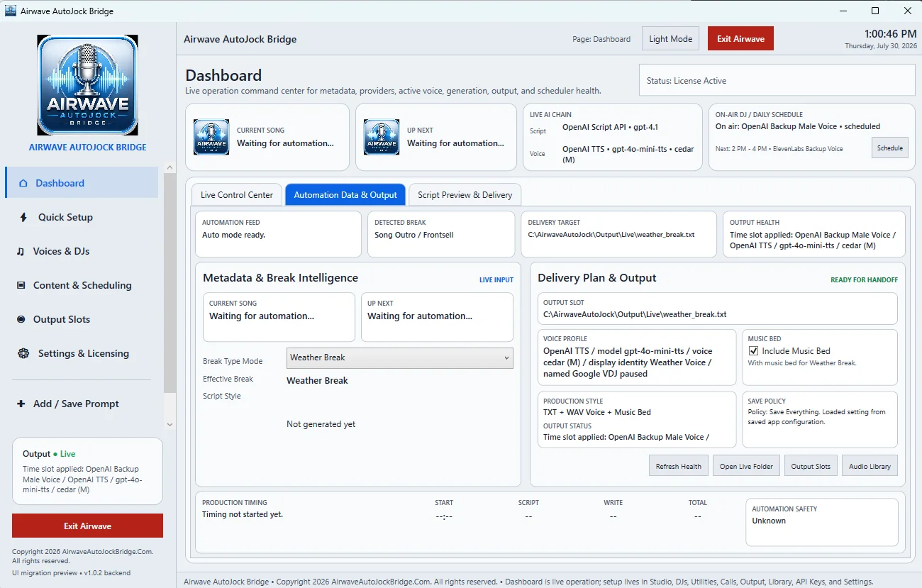Select the Automation Data & Output tab

(345, 195)
